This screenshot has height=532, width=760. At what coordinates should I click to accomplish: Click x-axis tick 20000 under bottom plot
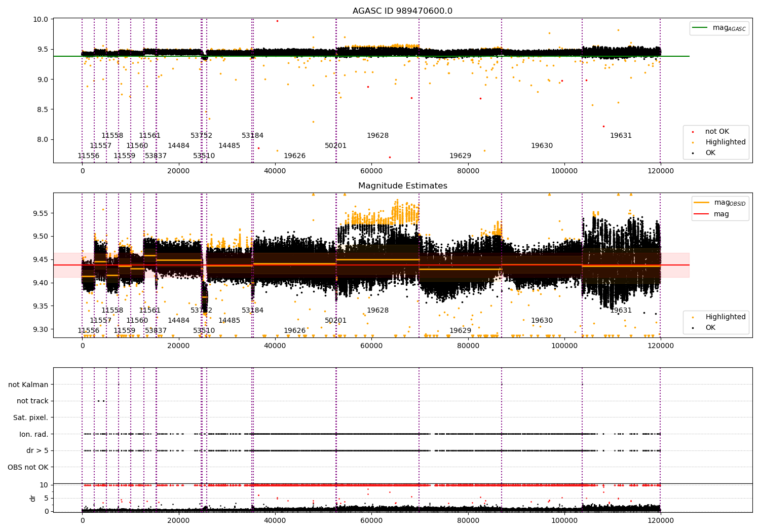pyautogui.click(x=178, y=520)
